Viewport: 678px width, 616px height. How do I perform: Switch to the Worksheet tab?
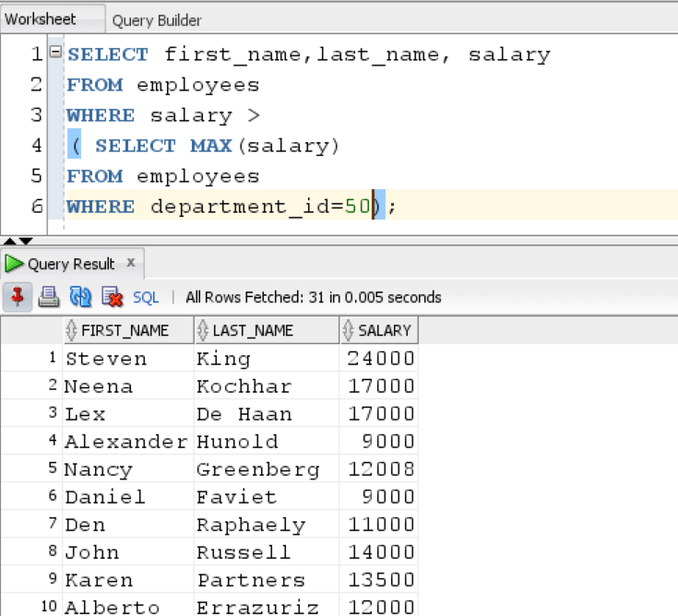pyautogui.click(x=53, y=19)
